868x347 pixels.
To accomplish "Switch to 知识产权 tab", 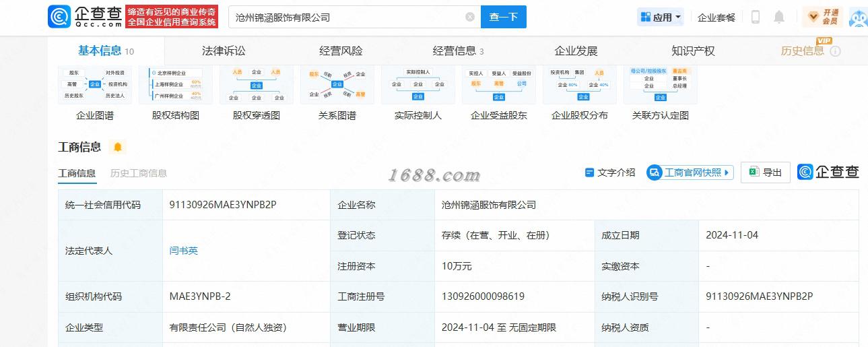I will pos(693,51).
